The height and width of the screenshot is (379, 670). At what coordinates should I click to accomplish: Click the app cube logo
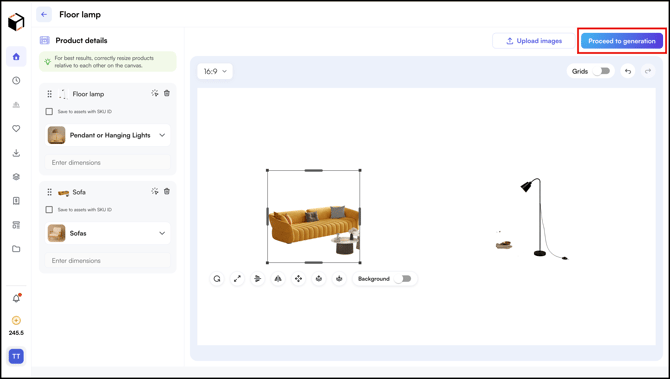point(16,22)
